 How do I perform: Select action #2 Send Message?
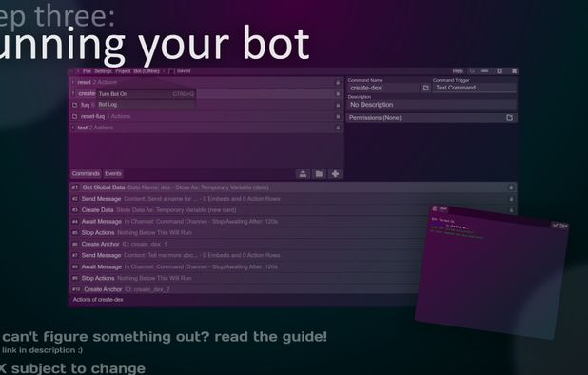[x=294, y=199]
